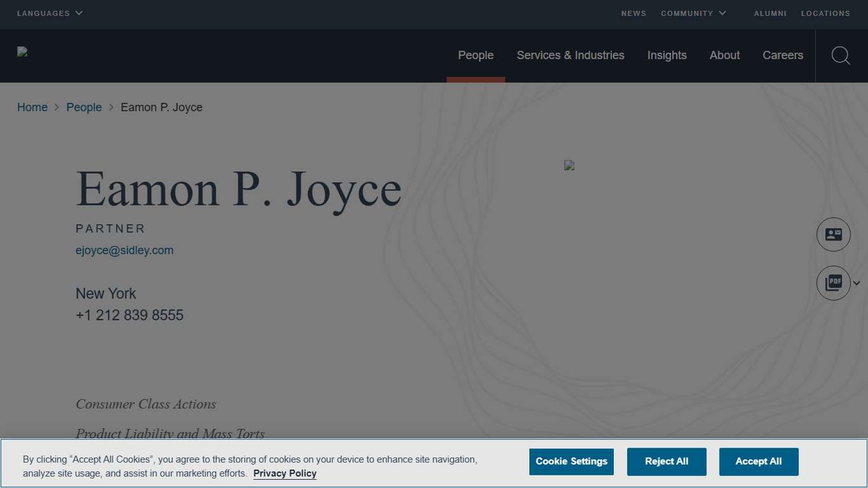Open the Careers section
This screenshot has height=488, width=868.
782,55
